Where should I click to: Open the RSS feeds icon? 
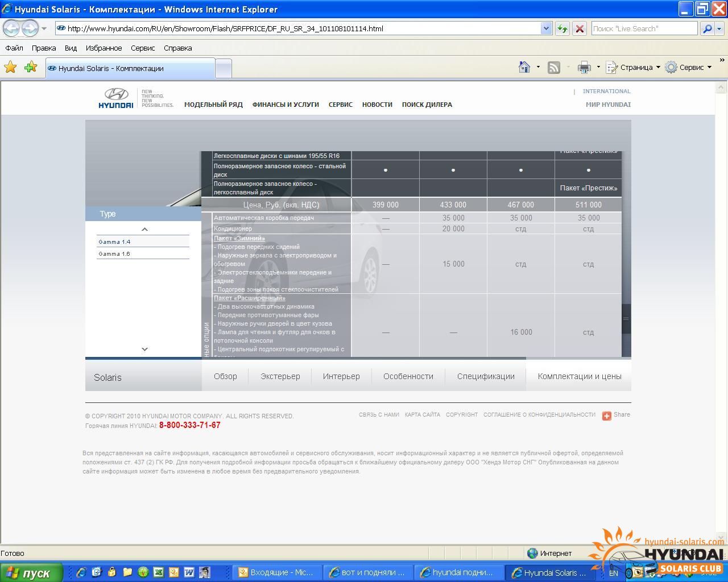pos(553,68)
